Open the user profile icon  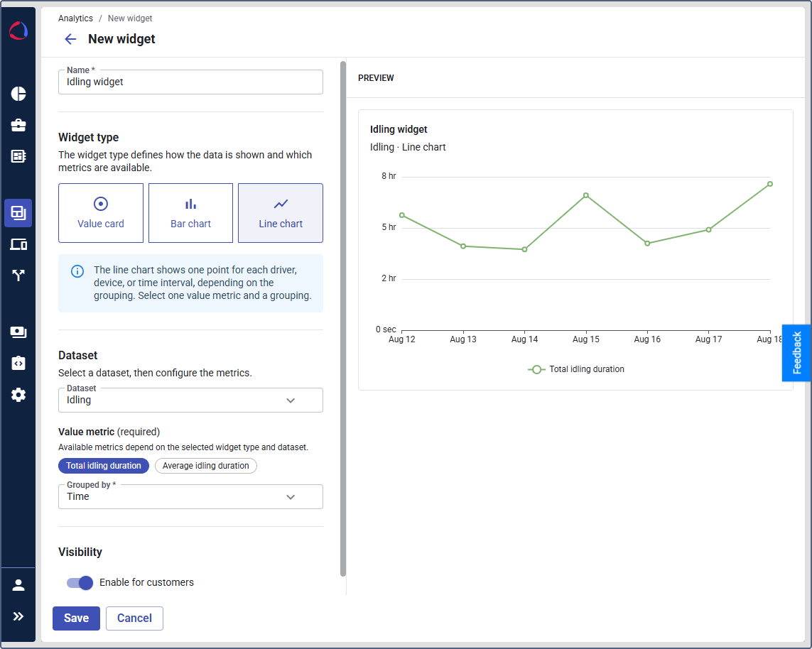[18, 585]
